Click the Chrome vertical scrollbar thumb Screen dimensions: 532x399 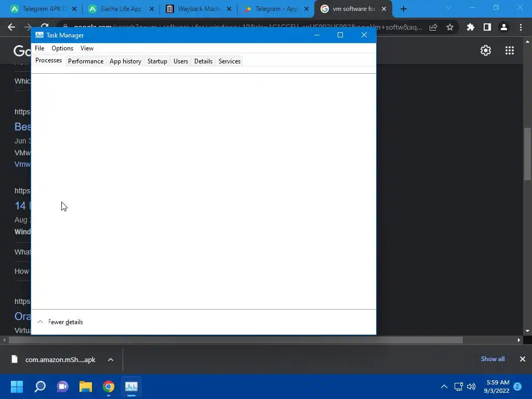(528, 154)
